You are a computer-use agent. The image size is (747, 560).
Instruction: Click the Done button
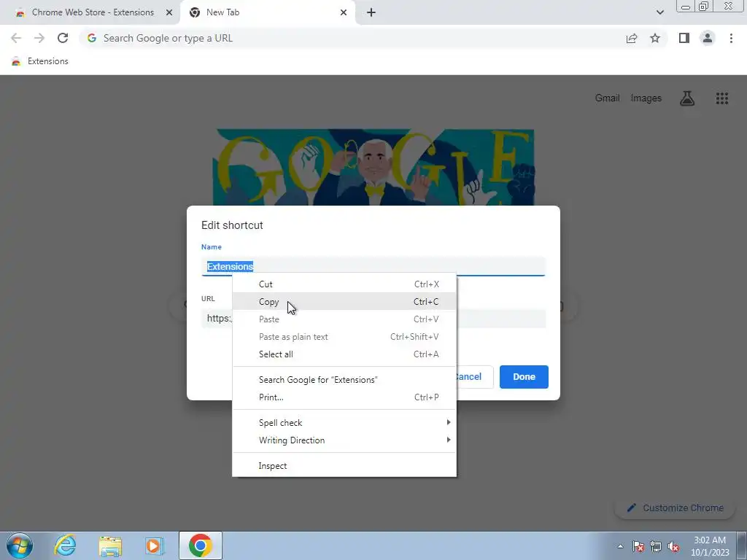tap(524, 377)
